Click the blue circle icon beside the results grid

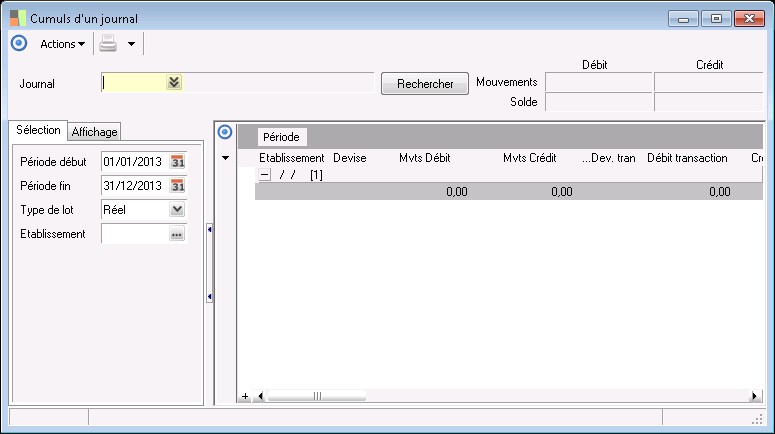pos(225,132)
